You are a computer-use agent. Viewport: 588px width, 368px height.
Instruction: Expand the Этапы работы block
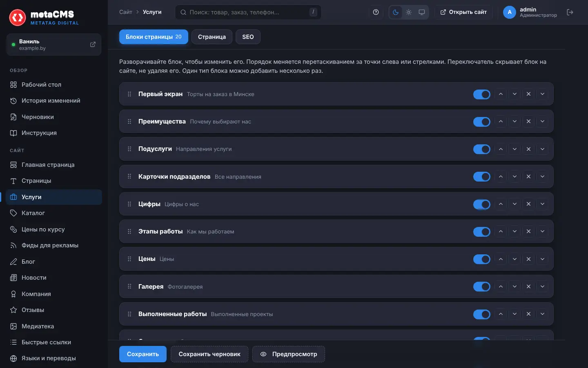(542, 231)
